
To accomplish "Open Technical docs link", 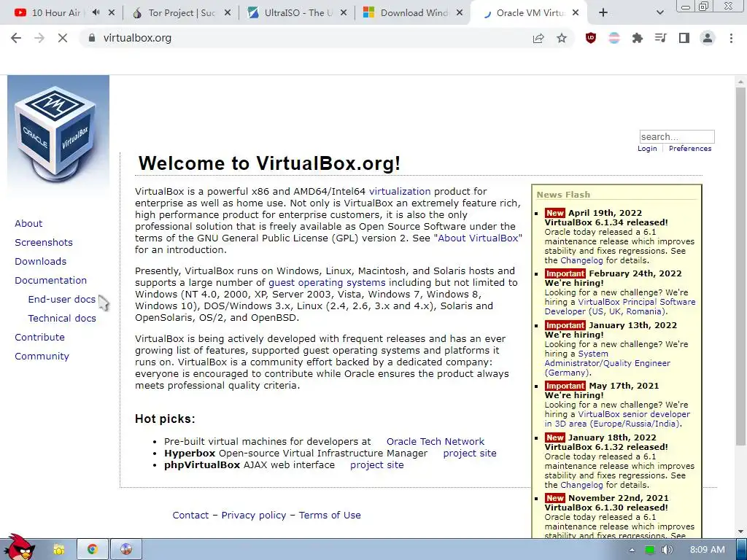I will click(x=62, y=319).
